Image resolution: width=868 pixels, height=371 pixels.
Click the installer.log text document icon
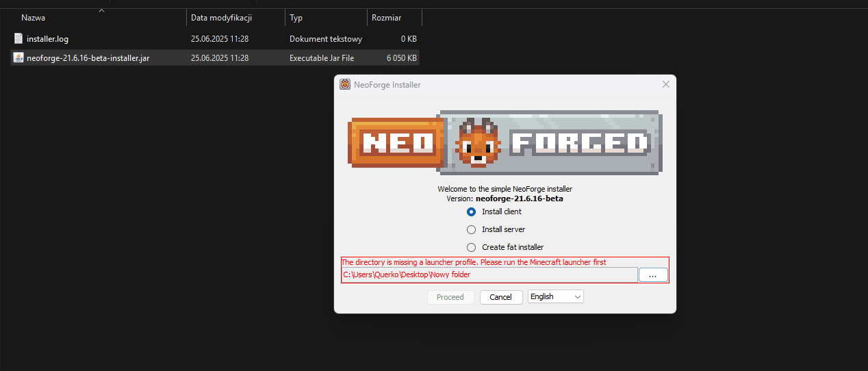[x=18, y=39]
